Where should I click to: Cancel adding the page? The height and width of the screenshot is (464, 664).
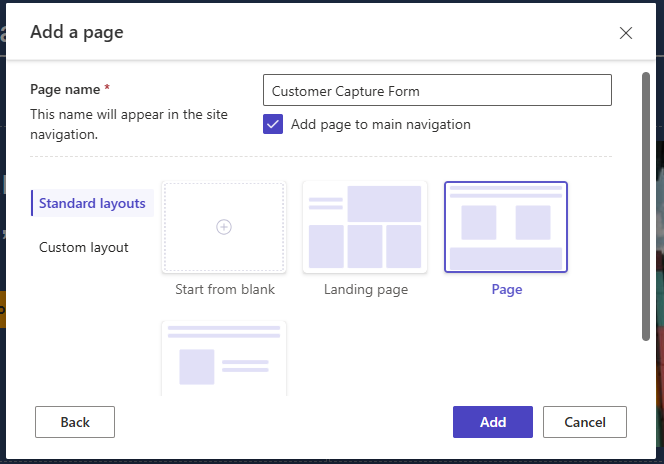pos(585,422)
